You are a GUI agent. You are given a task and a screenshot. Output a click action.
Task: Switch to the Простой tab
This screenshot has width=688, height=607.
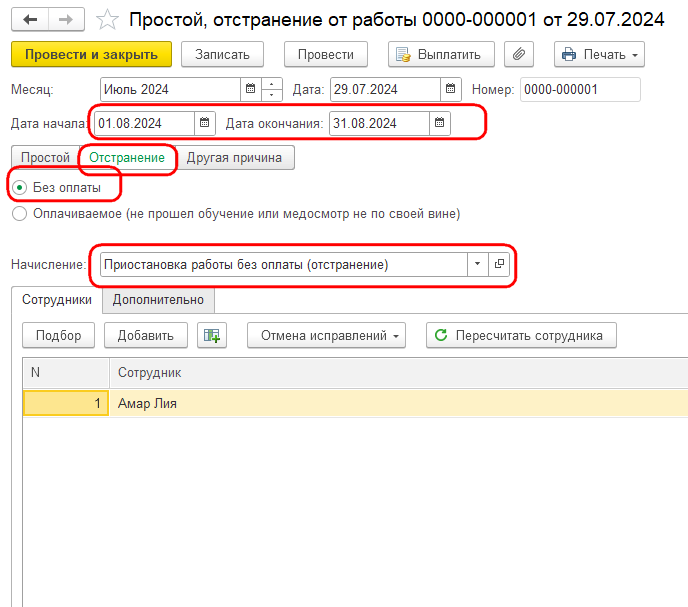(x=46, y=158)
